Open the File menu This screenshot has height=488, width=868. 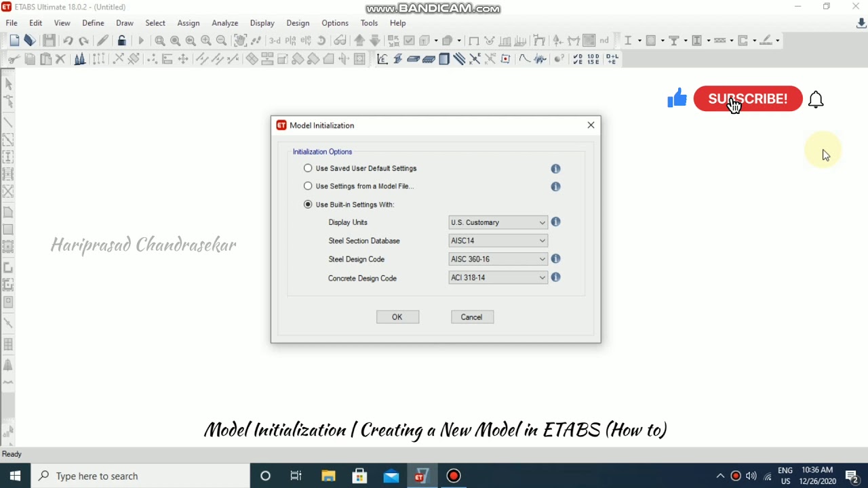tap(12, 23)
